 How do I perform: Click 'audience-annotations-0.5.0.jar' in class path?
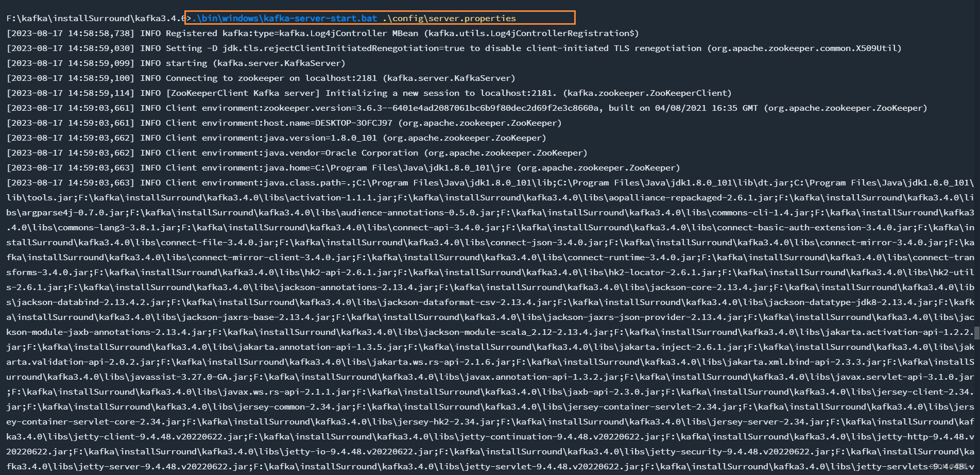pos(418,213)
